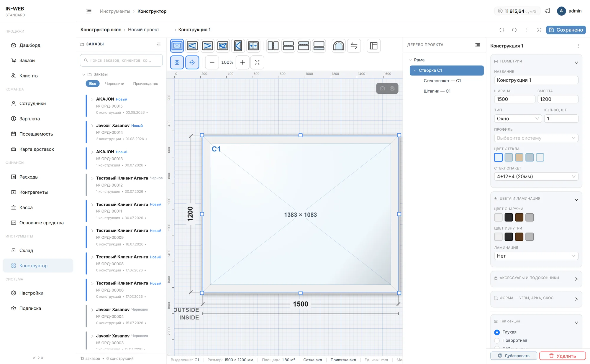The height and width of the screenshot is (364, 590).
Task: Pick brown for Цвет снаружи
Action: click(519, 218)
